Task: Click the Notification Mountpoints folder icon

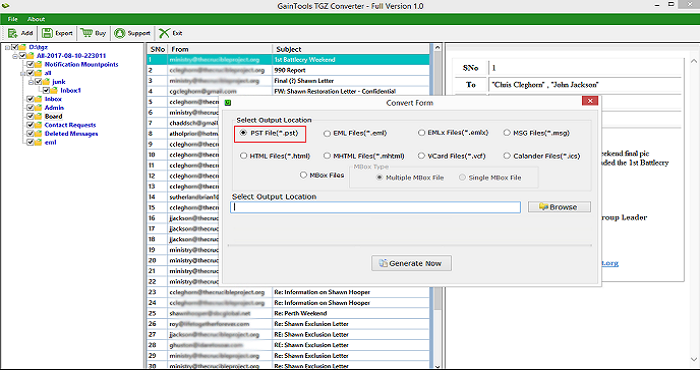Action: (x=38, y=64)
